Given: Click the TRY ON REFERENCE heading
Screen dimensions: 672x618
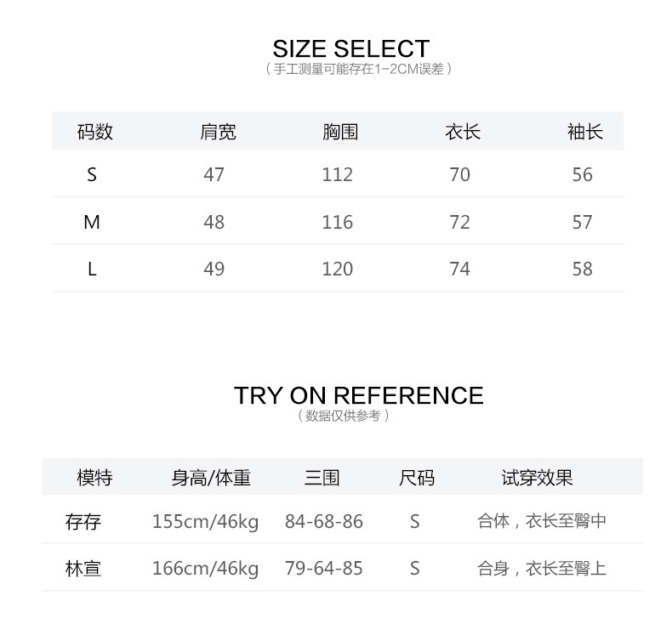Looking at the screenshot, I should pyautogui.click(x=358, y=395).
